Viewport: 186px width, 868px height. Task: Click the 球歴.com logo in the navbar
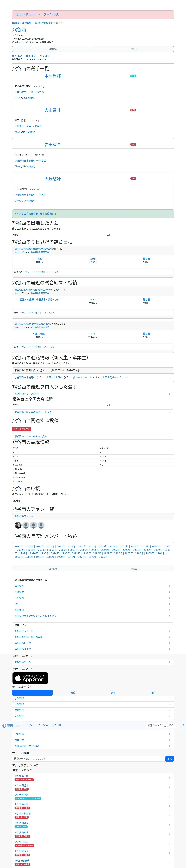(x=11, y=726)
